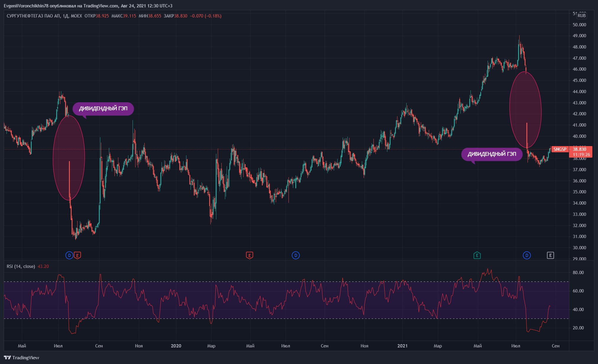
Task: Open the EvgeniiVoronchikhin78 author link
Action: pos(26,6)
